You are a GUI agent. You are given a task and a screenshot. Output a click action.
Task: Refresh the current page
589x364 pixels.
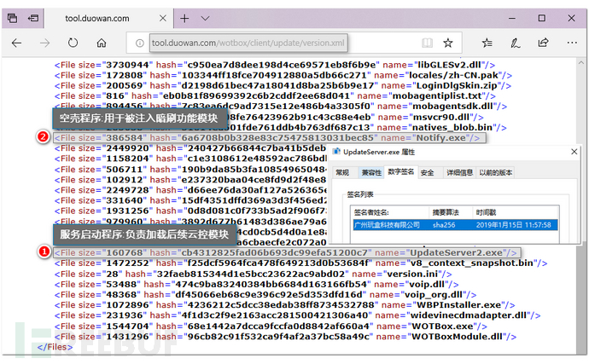[x=73, y=43]
